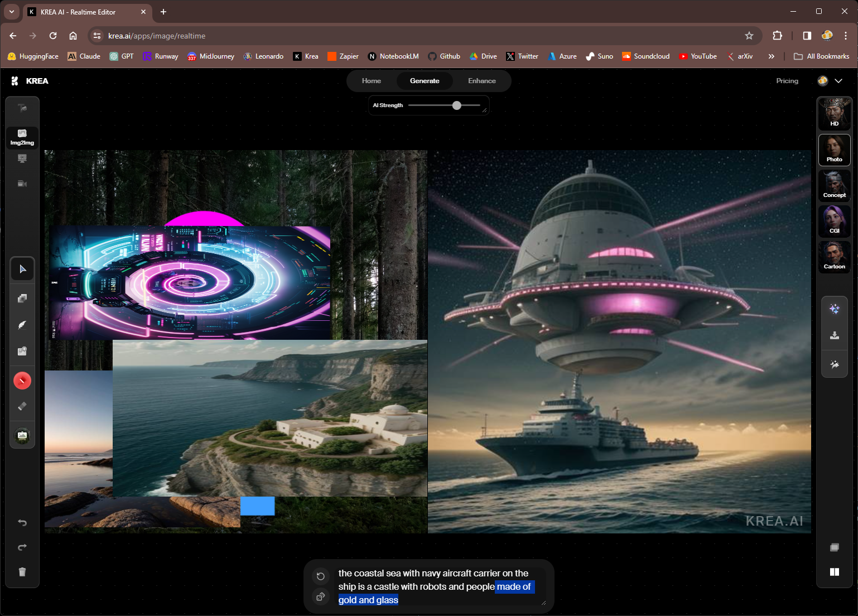Open the Enhance tab
Image resolution: width=858 pixels, height=616 pixels.
(482, 81)
